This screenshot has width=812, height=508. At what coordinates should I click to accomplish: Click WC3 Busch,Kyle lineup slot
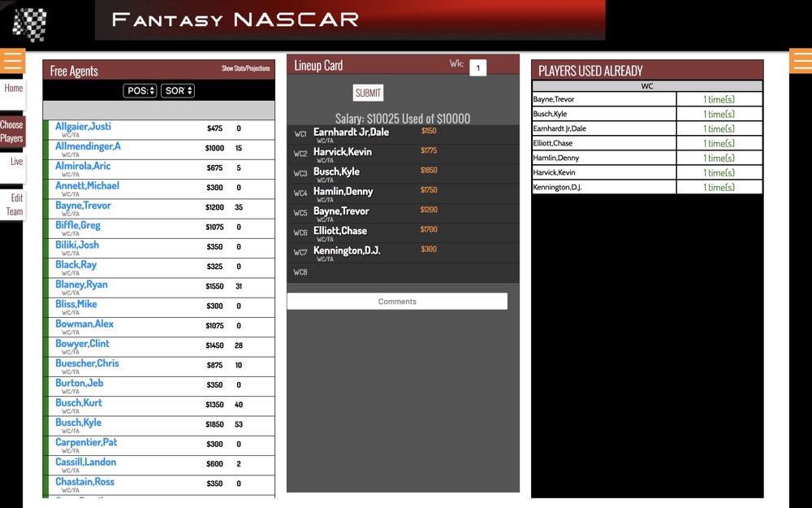pyautogui.click(x=403, y=174)
